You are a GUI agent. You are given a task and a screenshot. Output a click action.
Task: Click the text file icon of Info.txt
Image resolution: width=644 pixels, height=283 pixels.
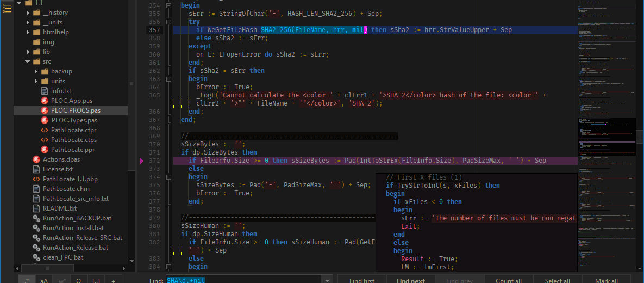[x=45, y=91]
